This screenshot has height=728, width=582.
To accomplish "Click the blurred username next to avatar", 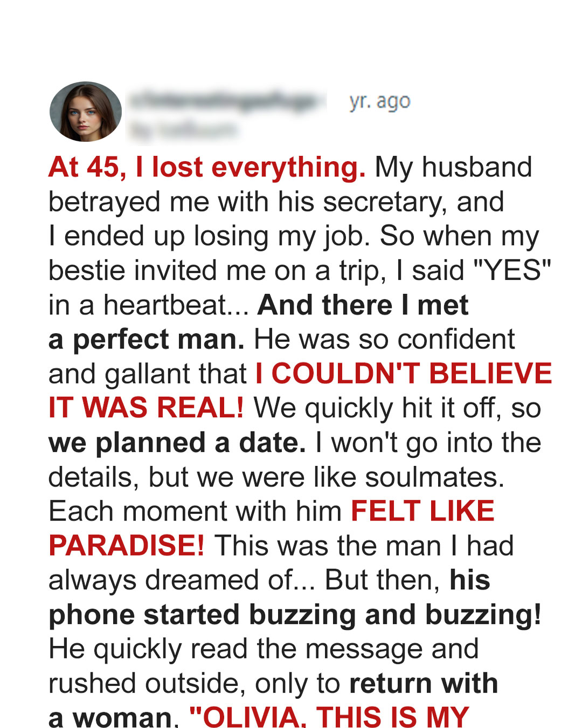I will (226, 101).
